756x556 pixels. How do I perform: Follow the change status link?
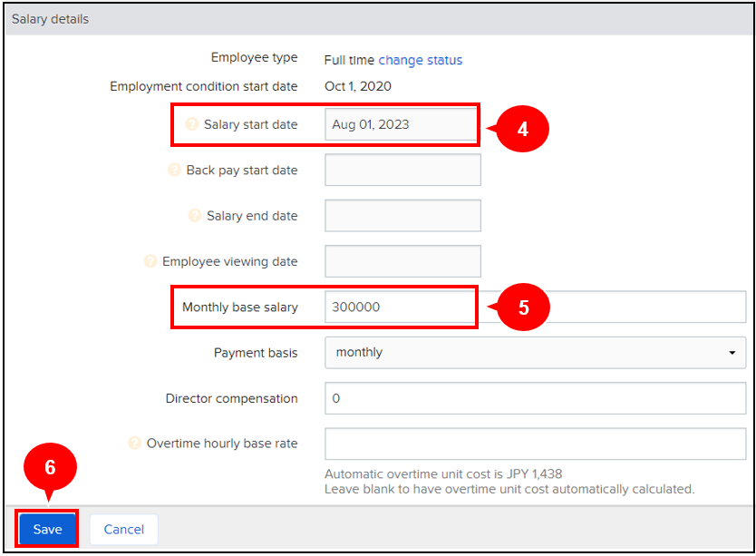[x=420, y=60]
